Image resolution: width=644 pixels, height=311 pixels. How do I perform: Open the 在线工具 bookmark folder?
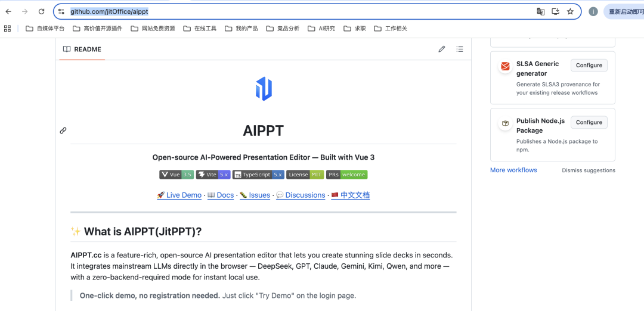200,29
